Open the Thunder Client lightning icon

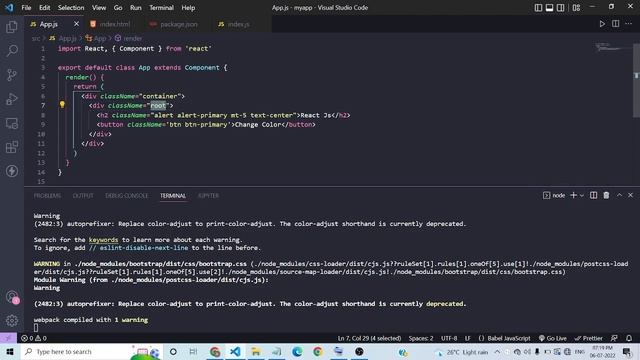pos(12,171)
